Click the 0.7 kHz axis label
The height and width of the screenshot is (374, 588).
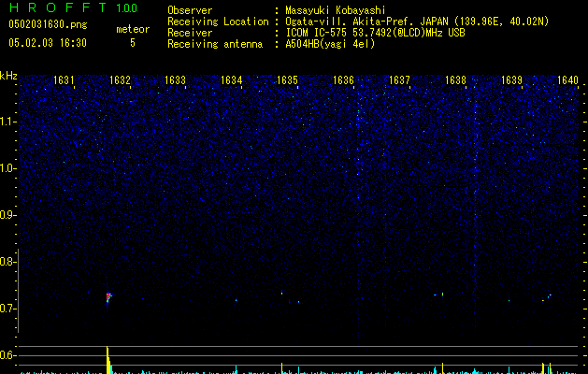[x=7, y=309]
